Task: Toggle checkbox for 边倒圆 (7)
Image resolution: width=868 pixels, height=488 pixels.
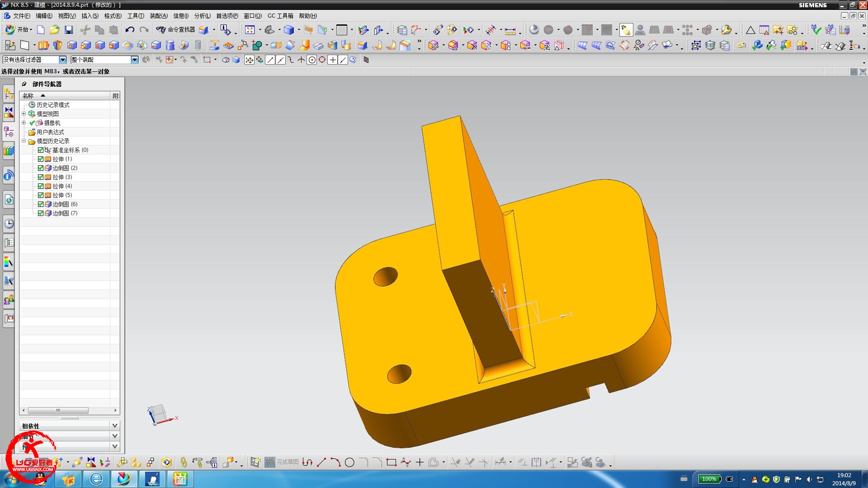Action: coord(41,213)
